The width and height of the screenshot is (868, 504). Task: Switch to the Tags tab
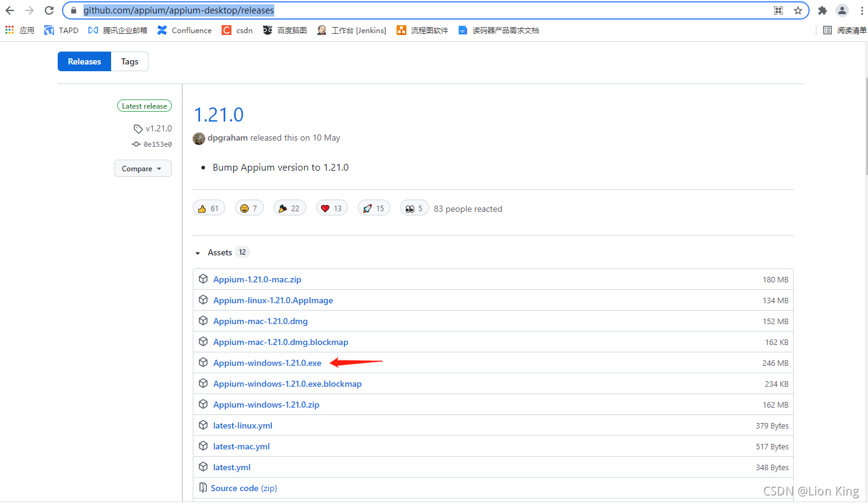click(130, 61)
